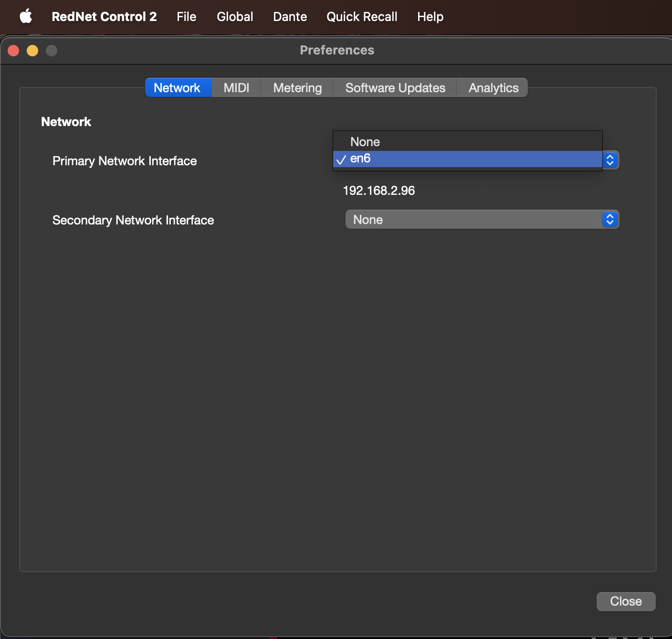The height and width of the screenshot is (639, 672).
Task: Open the Apple menu
Action: [26, 16]
